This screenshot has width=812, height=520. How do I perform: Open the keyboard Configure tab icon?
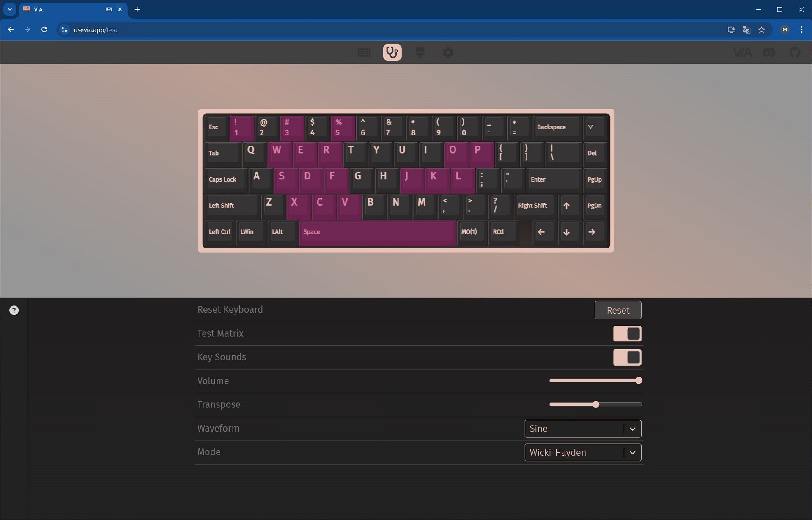(364, 52)
